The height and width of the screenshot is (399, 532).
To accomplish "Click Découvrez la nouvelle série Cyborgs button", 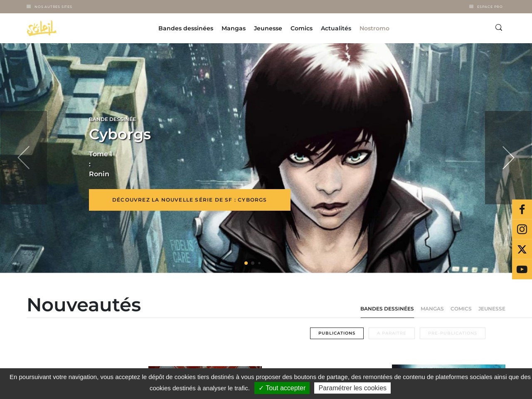I will point(190,200).
